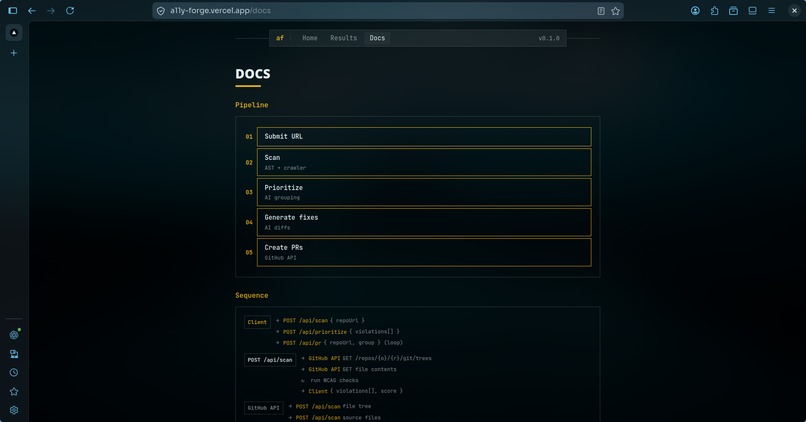This screenshot has width=806, height=422.
Task: Click the boxed 'GitHub API' sequence label
Action: pyautogui.click(x=264, y=408)
